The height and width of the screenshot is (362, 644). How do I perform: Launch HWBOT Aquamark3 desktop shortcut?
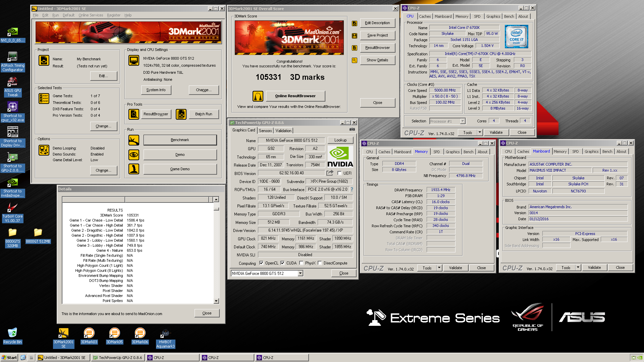click(x=165, y=338)
